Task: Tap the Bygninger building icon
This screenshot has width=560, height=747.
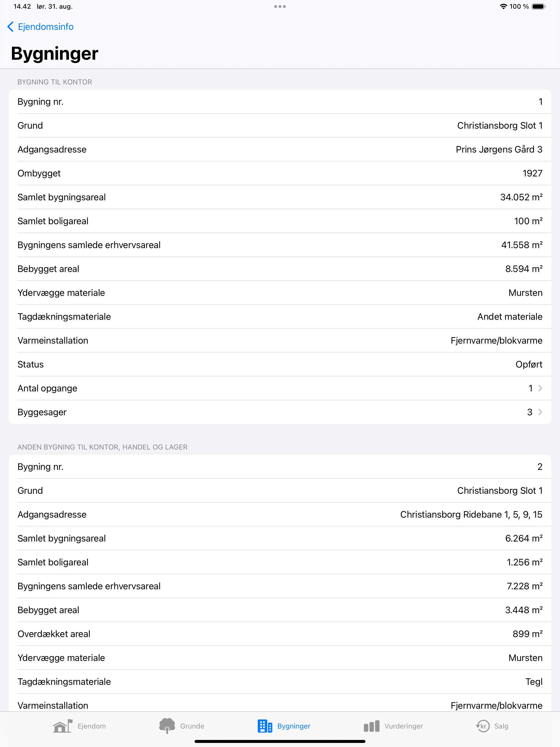Action: tap(265, 726)
